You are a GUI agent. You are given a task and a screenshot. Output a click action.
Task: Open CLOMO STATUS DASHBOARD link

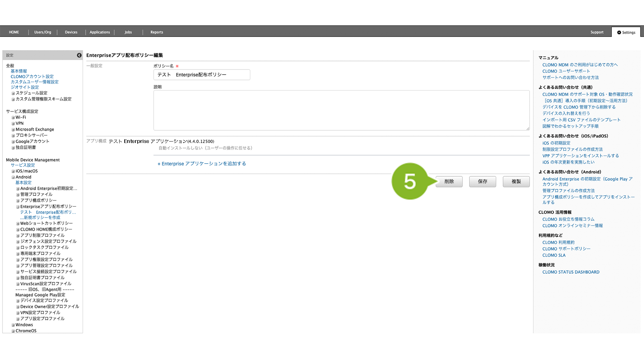click(x=570, y=272)
